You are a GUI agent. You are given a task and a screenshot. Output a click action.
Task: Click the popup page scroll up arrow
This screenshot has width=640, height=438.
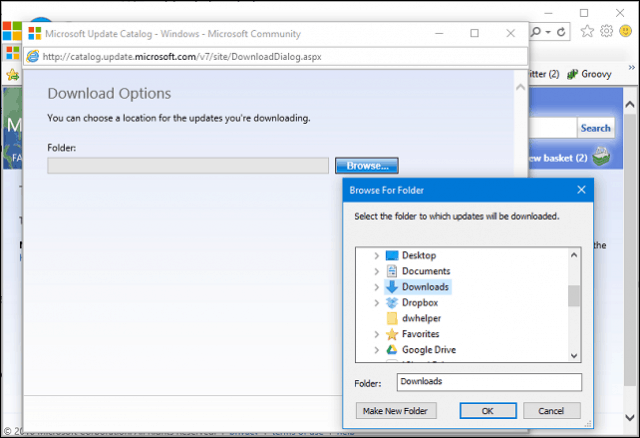[x=520, y=87]
